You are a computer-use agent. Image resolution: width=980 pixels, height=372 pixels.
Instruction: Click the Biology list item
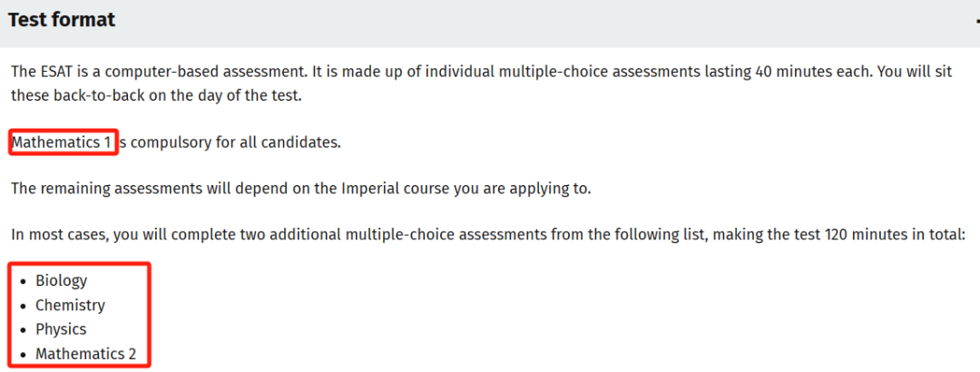coord(61,280)
